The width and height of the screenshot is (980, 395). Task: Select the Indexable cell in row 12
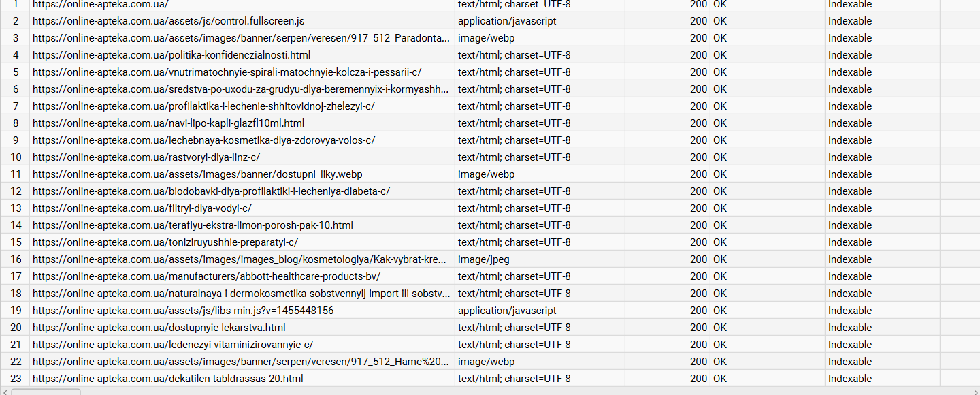point(882,191)
